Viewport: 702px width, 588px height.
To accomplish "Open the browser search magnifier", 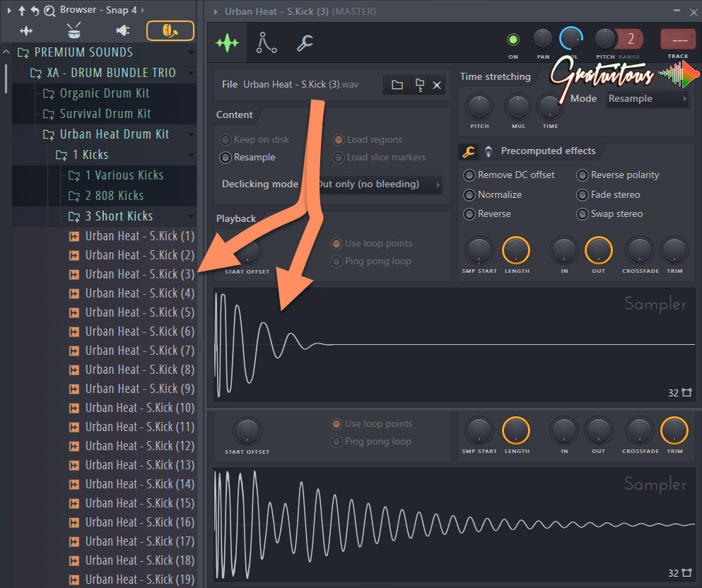I will tap(49, 11).
